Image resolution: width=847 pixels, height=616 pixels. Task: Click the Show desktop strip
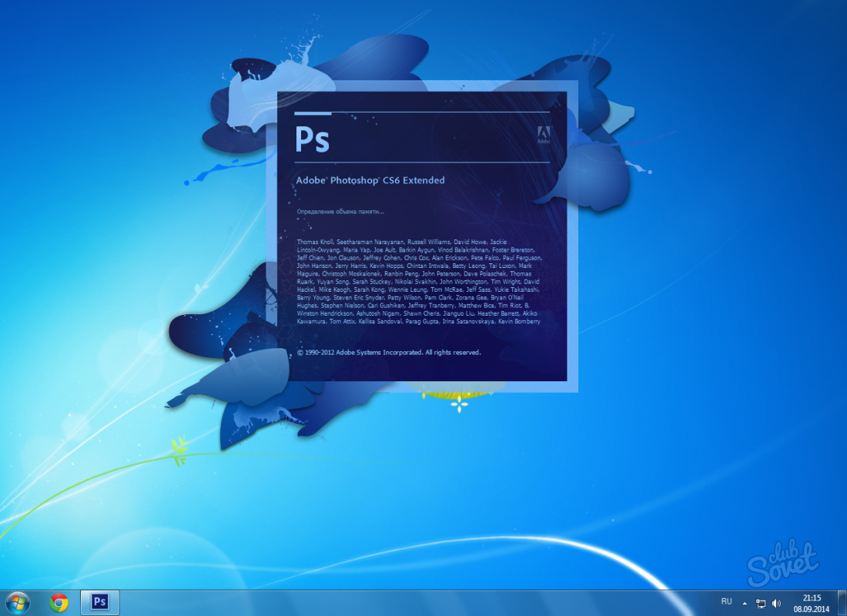[842, 603]
